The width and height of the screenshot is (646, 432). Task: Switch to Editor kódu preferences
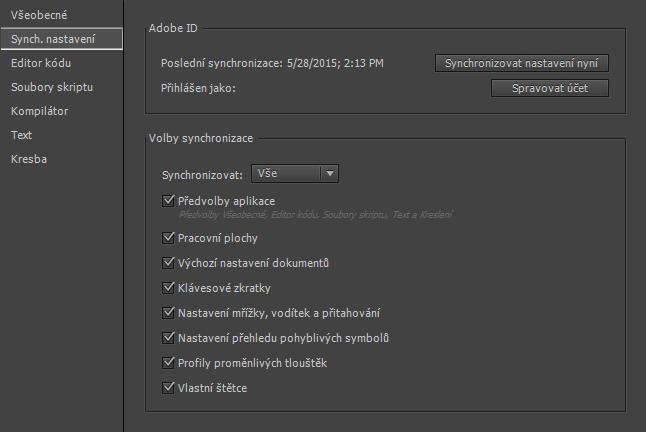click(x=41, y=64)
